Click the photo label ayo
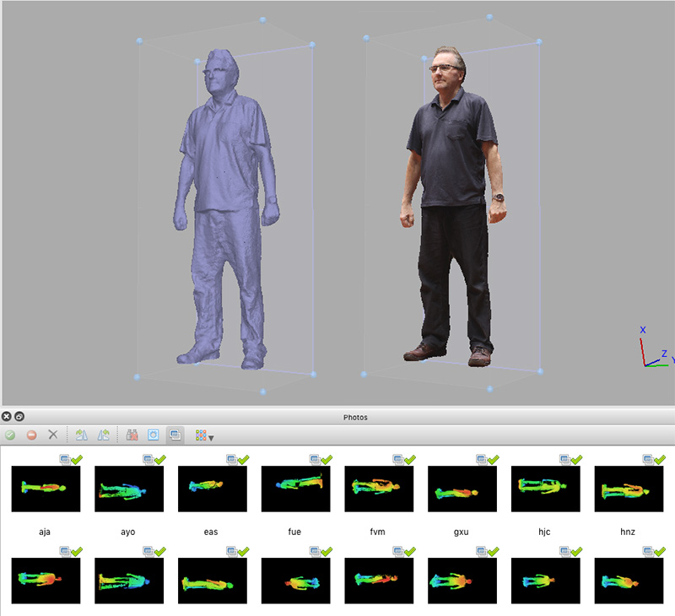 [128, 532]
